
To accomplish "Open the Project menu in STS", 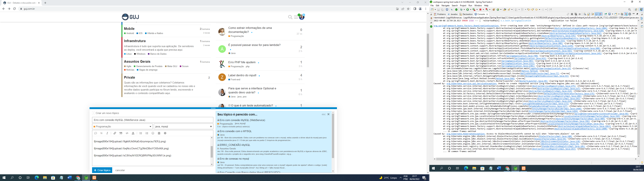I will coord(463,6).
